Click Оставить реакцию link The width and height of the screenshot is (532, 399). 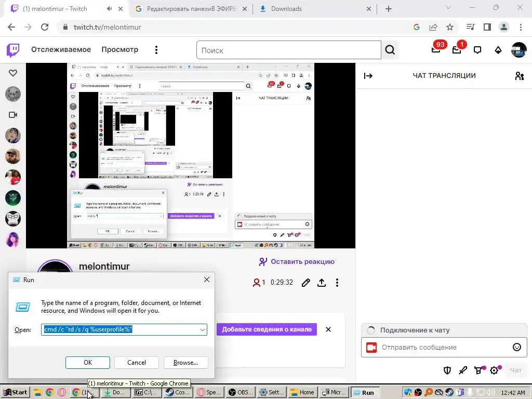click(x=297, y=262)
